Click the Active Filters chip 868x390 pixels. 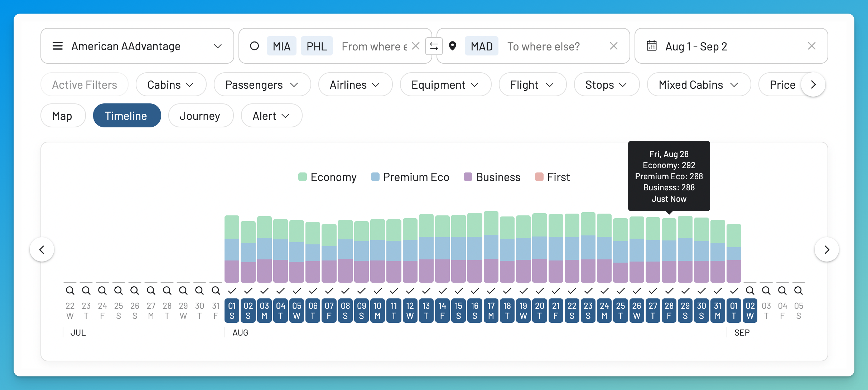tap(85, 84)
